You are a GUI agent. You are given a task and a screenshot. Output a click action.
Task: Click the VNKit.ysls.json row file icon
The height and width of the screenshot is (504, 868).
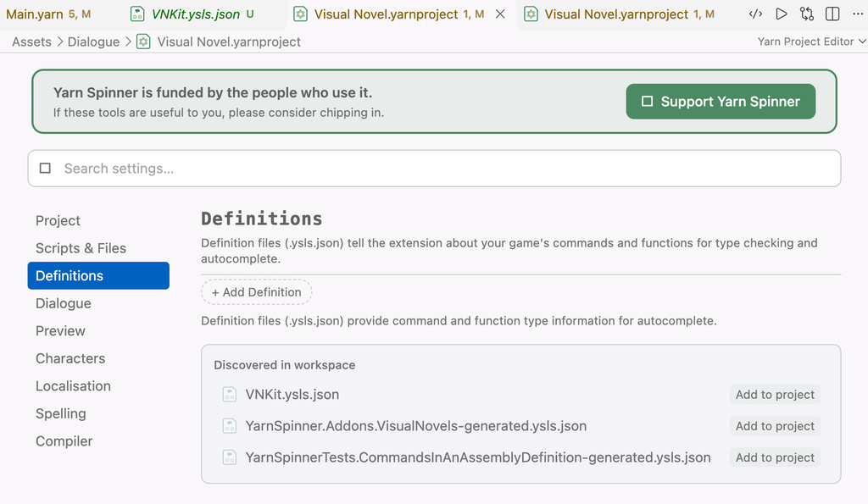click(x=229, y=395)
